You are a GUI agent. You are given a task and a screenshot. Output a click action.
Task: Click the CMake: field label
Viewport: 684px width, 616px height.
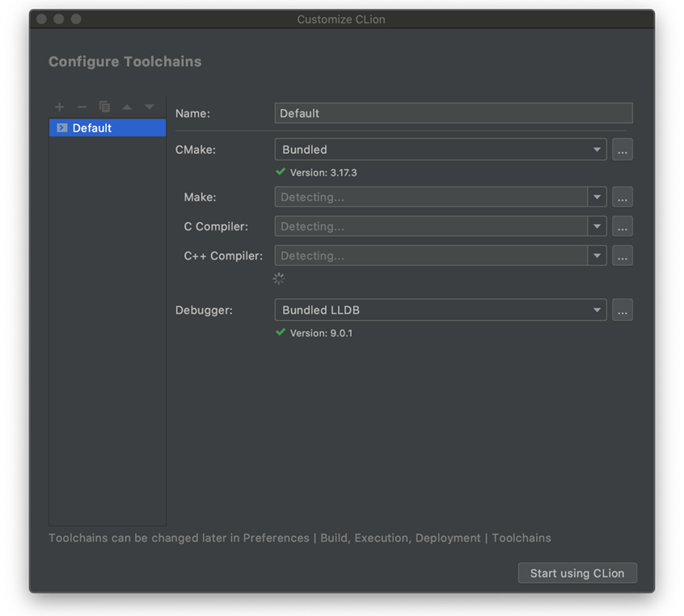[x=196, y=150]
